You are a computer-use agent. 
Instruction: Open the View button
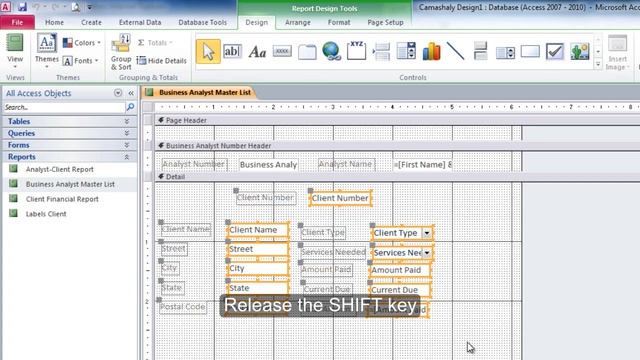click(x=15, y=52)
